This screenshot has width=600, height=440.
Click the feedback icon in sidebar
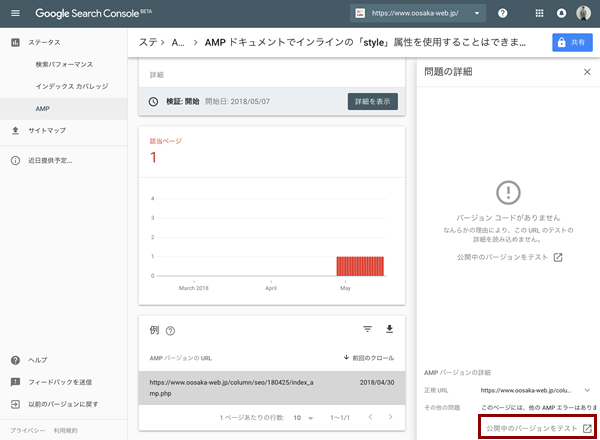(x=15, y=382)
